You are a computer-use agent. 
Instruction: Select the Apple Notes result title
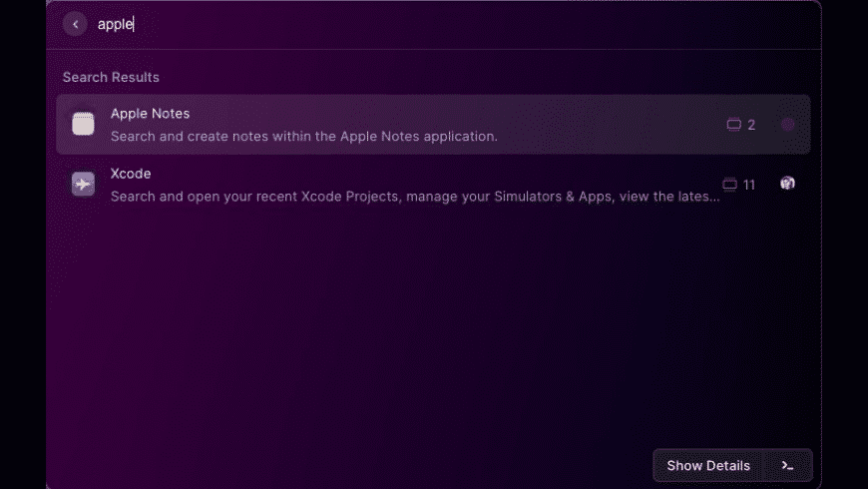[x=150, y=114]
